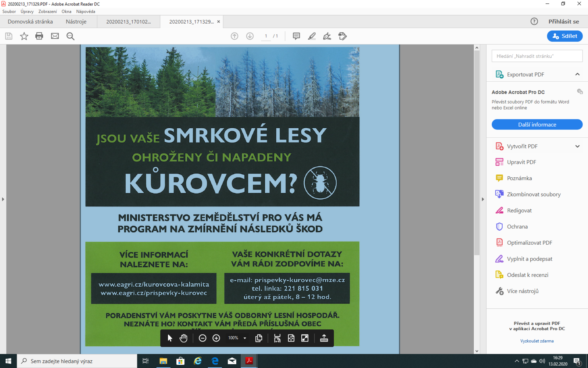This screenshot has height=368, width=588.
Task: Enable scrolling fit-width mode icon
Action: (x=277, y=338)
